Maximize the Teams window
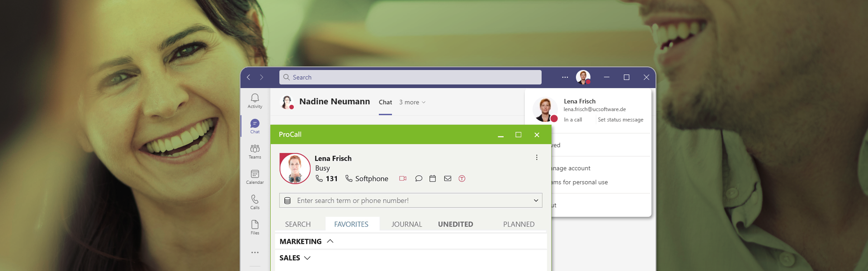Screen dimensions: 868x271 pos(627,77)
